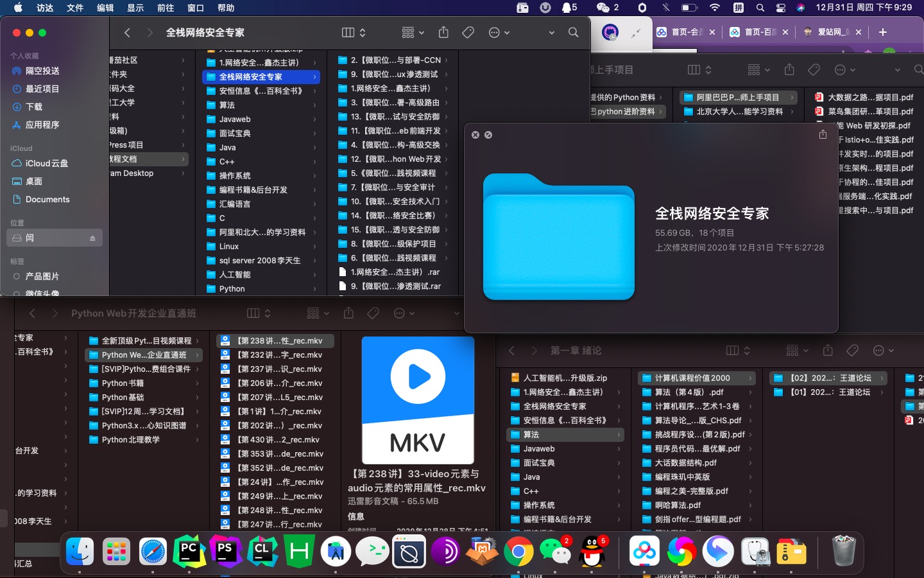Expand the folder preview panel to full screen
The width and height of the screenshot is (924, 578).
click(x=488, y=135)
